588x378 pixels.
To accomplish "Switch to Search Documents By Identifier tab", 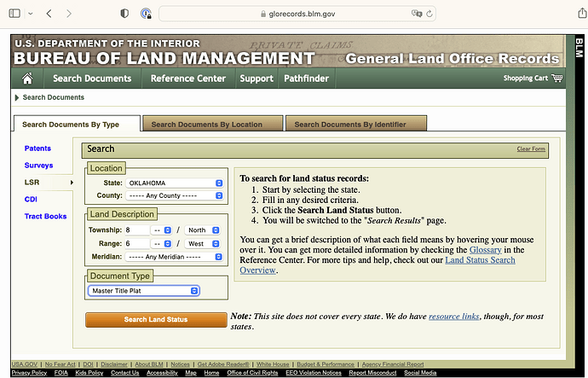I will [x=356, y=124].
